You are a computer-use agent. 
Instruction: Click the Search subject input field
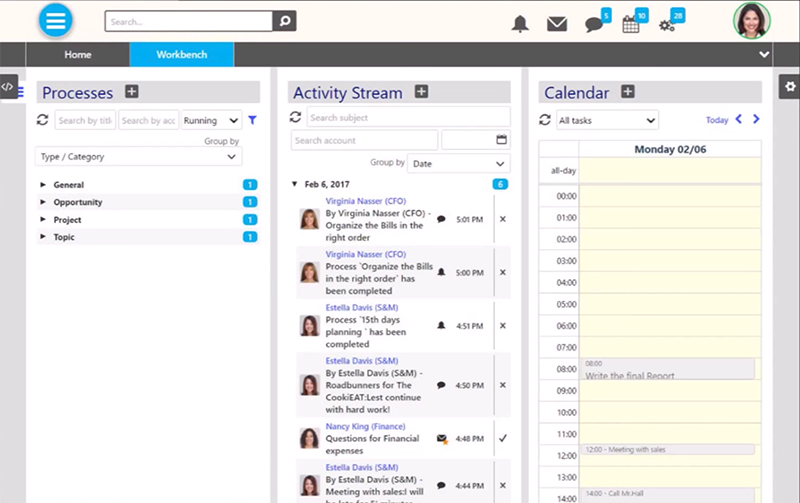point(407,117)
